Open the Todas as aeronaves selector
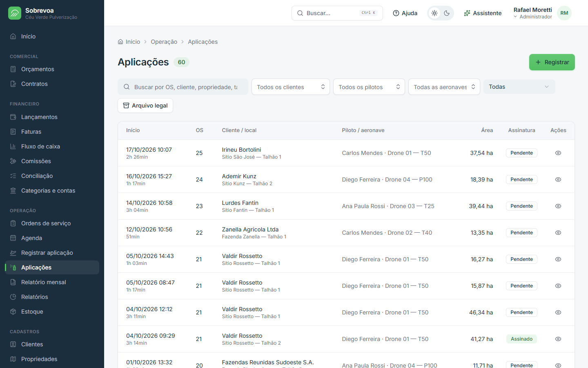Screen dimensions: 588x368 click(444, 87)
